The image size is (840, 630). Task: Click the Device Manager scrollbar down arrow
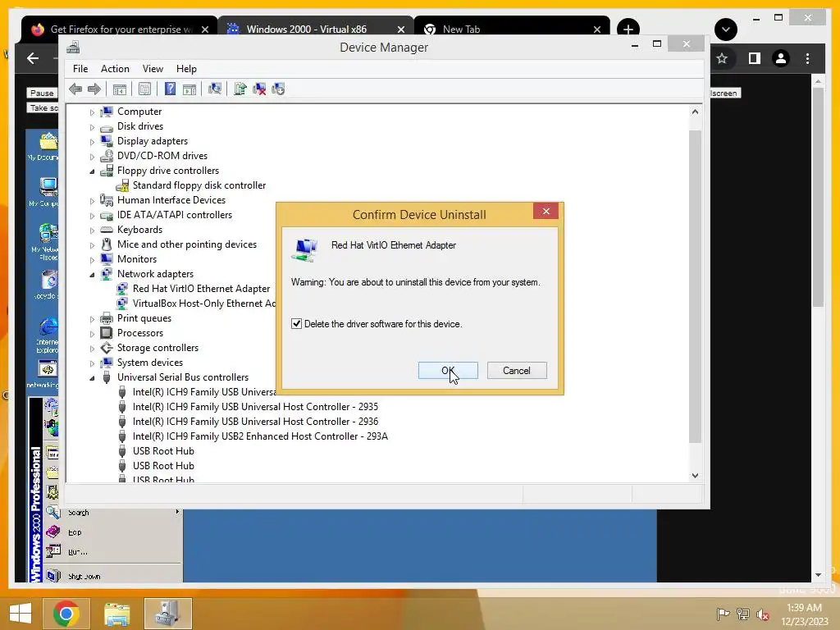tap(695, 475)
